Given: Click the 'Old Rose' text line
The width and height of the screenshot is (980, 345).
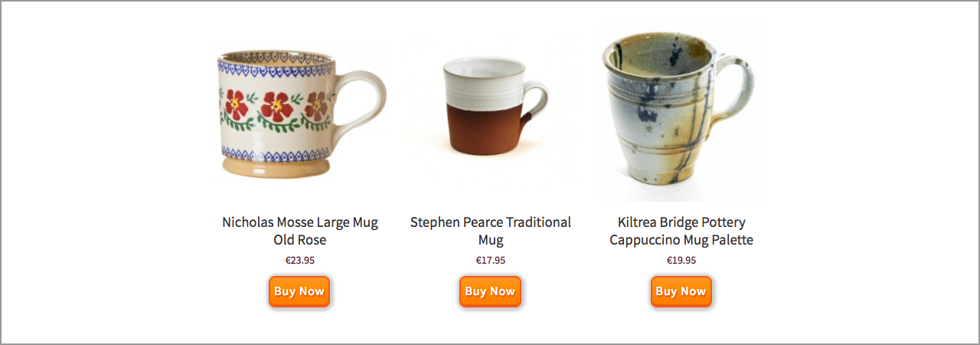Looking at the screenshot, I should [300, 240].
